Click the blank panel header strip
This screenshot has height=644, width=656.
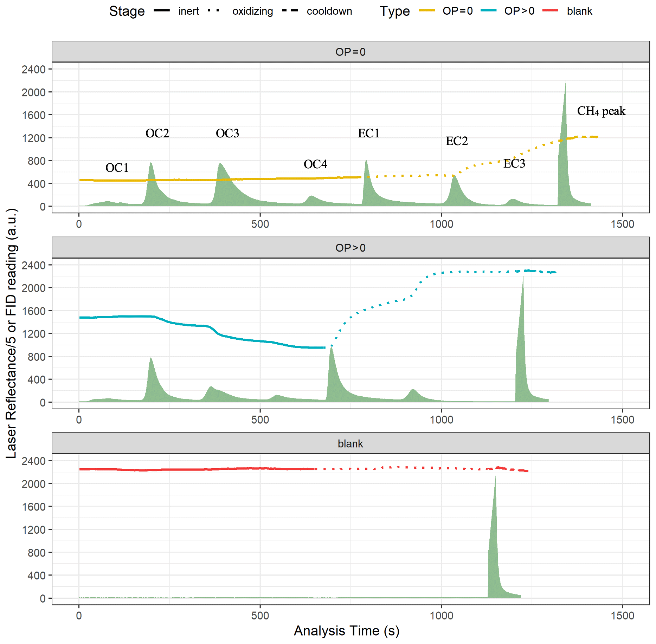pos(350,443)
